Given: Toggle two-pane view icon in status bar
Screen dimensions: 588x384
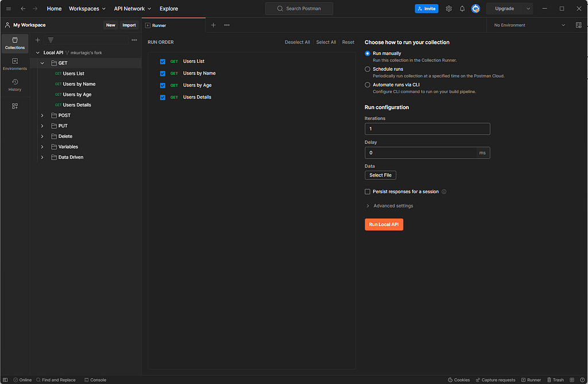Looking at the screenshot, I should pos(572,380).
